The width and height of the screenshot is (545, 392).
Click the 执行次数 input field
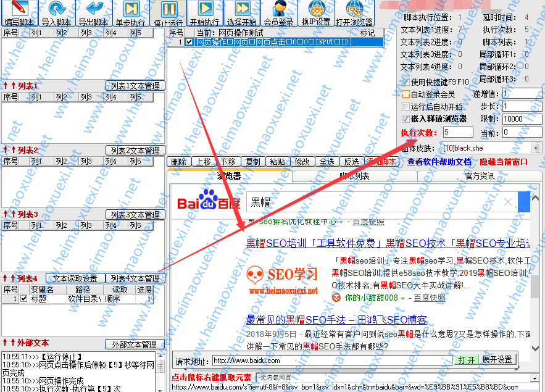(457, 132)
